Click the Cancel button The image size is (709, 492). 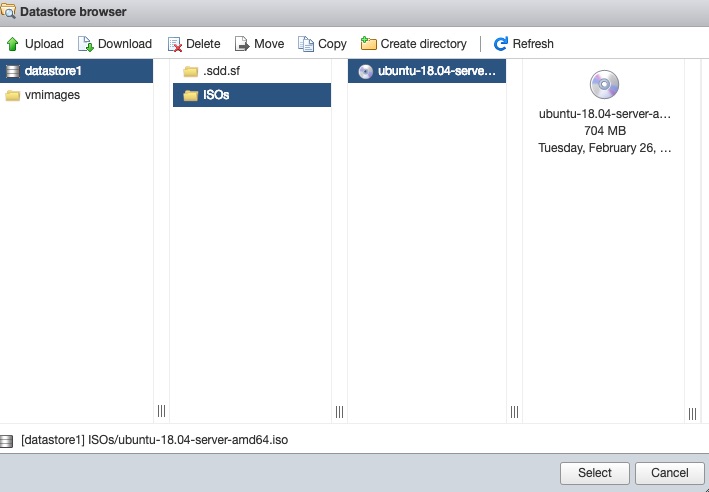(x=670, y=473)
